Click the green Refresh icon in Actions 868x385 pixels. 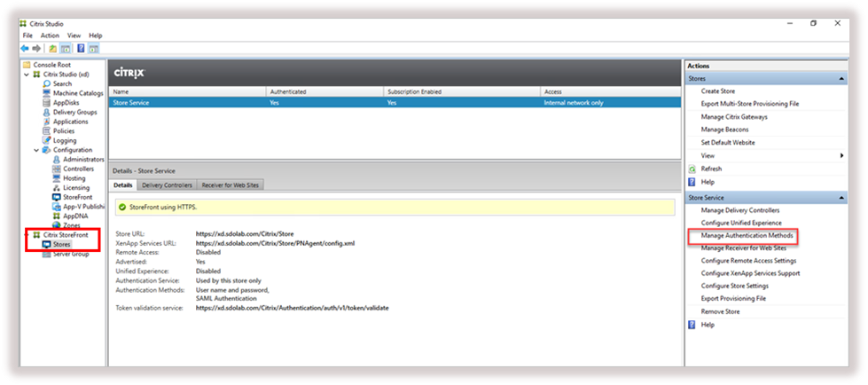pyautogui.click(x=692, y=169)
